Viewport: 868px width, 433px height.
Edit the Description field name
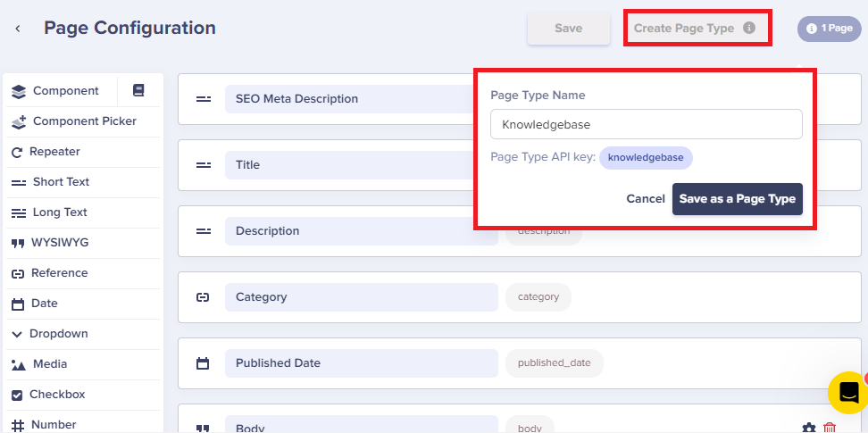(362, 231)
